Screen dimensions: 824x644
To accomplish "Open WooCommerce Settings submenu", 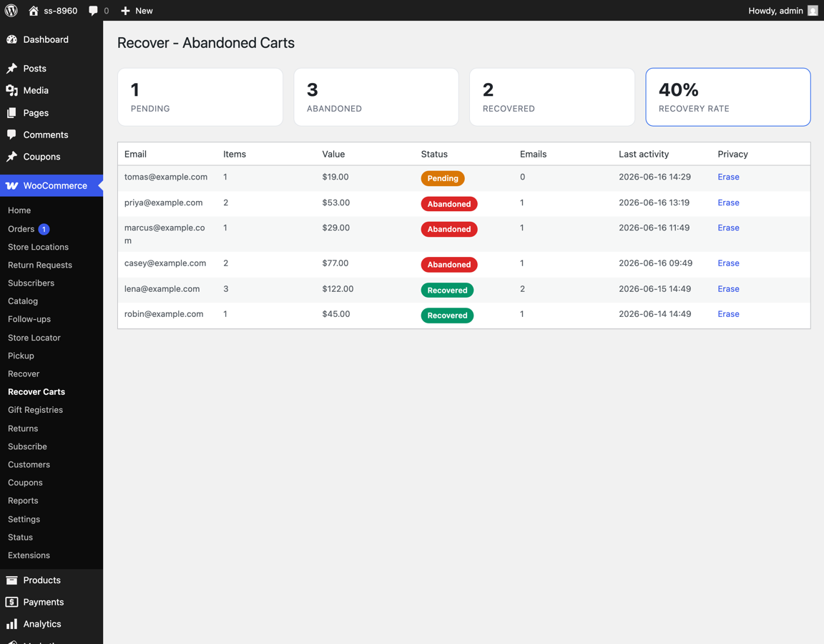I will 24,519.
